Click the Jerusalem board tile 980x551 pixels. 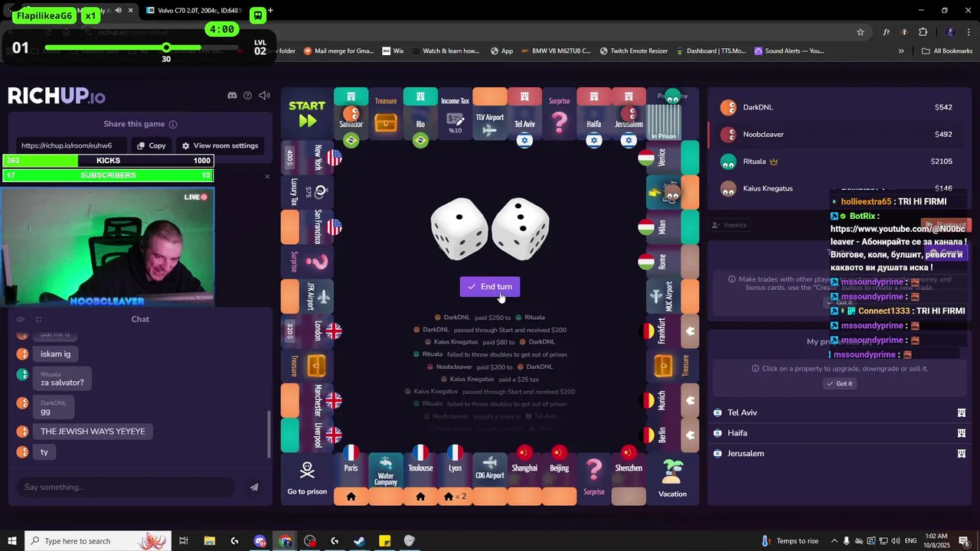coord(629,114)
